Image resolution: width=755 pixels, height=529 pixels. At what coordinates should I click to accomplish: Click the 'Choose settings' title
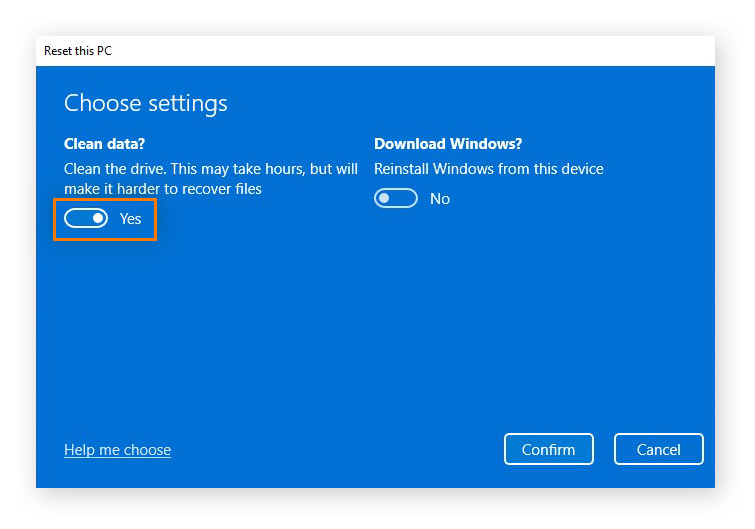pos(146,103)
